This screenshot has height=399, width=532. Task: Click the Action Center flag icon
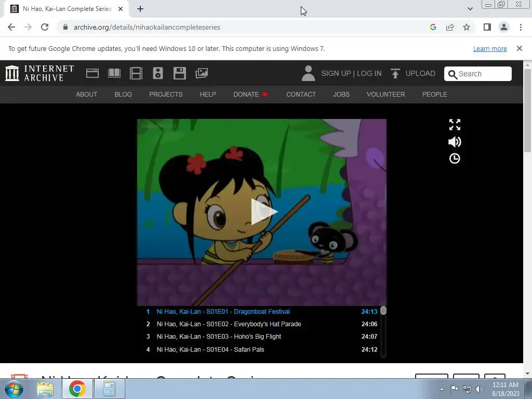pyautogui.click(x=454, y=389)
